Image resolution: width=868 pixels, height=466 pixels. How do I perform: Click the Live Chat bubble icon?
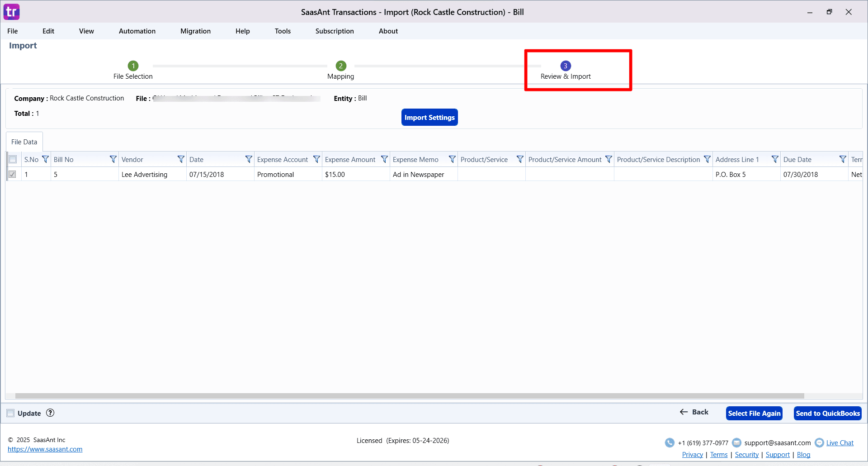[x=819, y=442]
